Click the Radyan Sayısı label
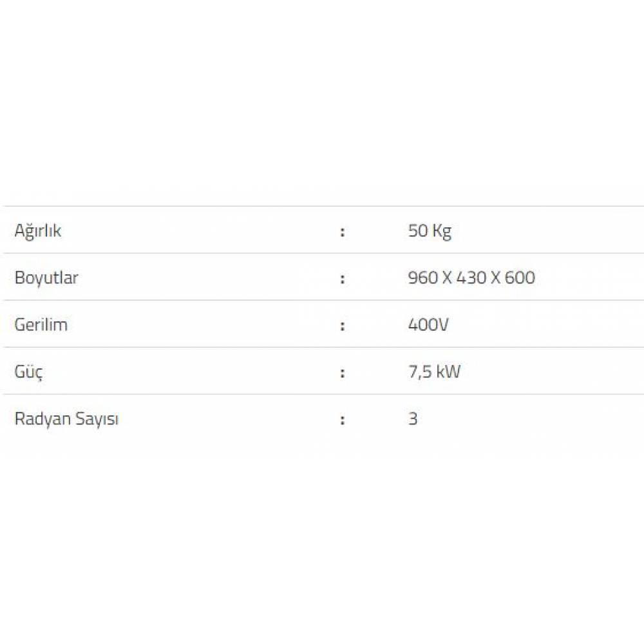The image size is (644, 644). [x=66, y=419]
